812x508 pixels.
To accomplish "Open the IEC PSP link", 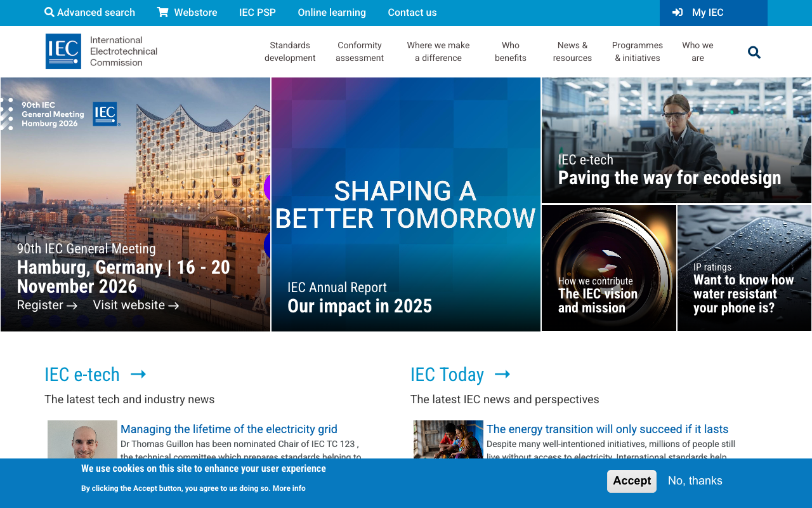I will [x=258, y=12].
